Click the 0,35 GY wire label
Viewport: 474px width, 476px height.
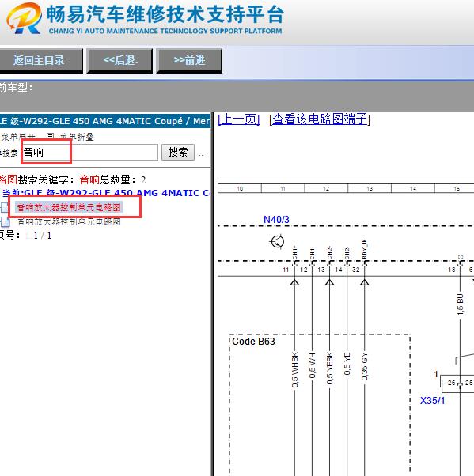pos(365,366)
